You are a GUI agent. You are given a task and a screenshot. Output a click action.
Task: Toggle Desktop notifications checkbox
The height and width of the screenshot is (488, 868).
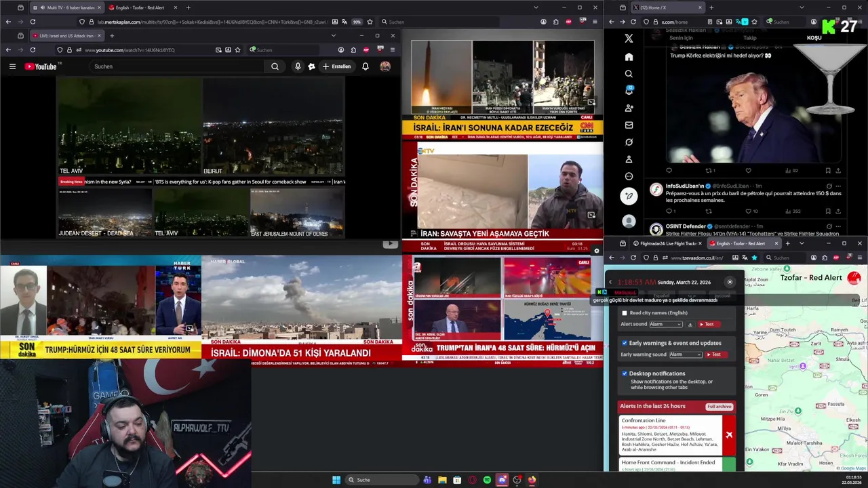[625, 373]
